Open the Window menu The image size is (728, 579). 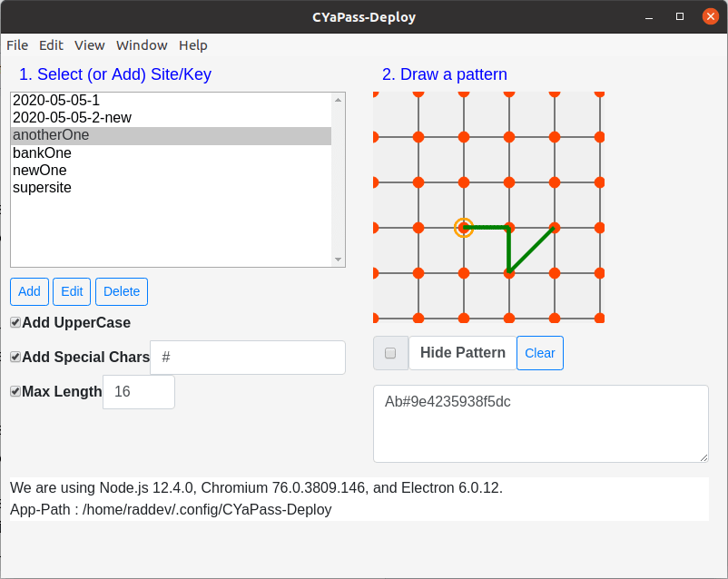pyautogui.click(x=142, y=45)
